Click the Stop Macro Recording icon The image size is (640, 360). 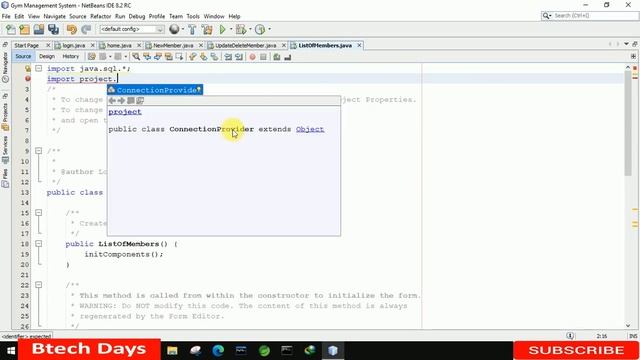point(263,57)
